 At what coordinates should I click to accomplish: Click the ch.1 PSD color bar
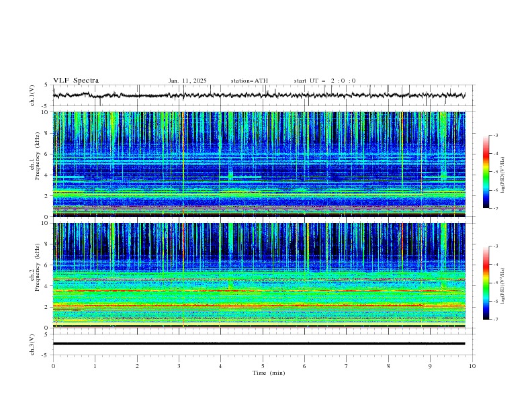[486, 172]
